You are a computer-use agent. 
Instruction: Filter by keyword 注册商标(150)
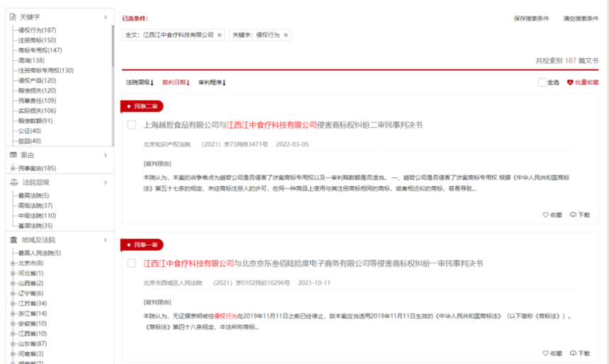(x=38, y=40)
